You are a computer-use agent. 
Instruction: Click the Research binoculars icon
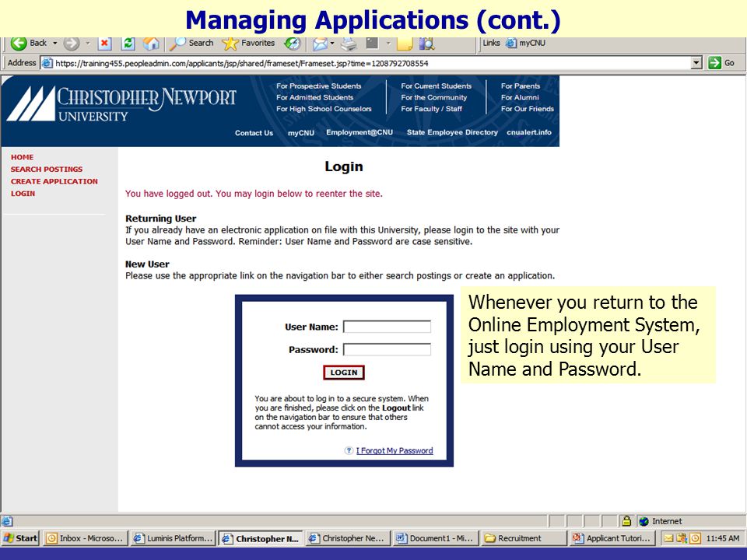pos(427,44)
